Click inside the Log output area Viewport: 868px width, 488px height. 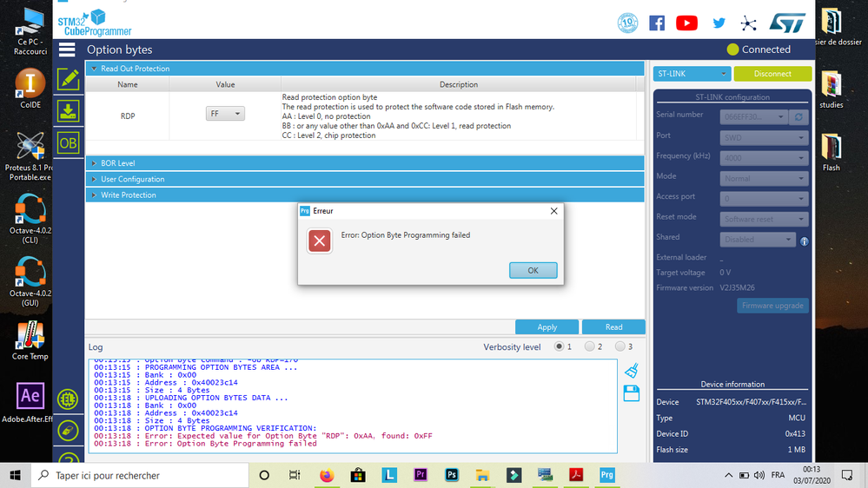353,406
